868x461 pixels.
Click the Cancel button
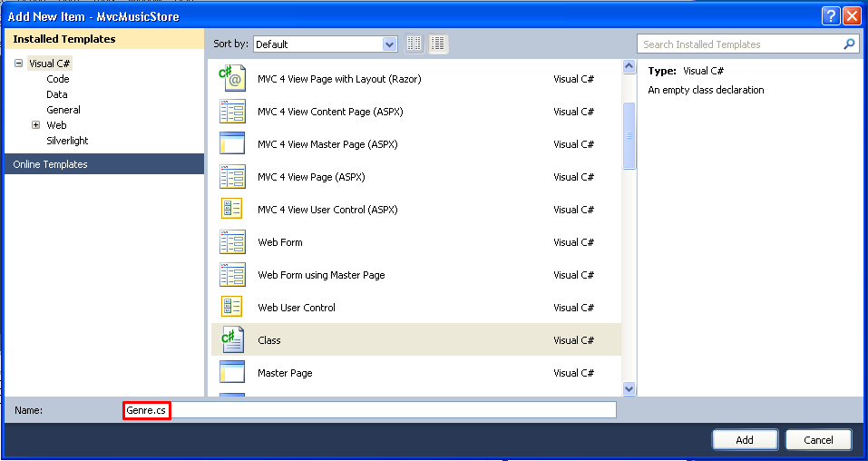pyautogui.click(x=818, y=440)
